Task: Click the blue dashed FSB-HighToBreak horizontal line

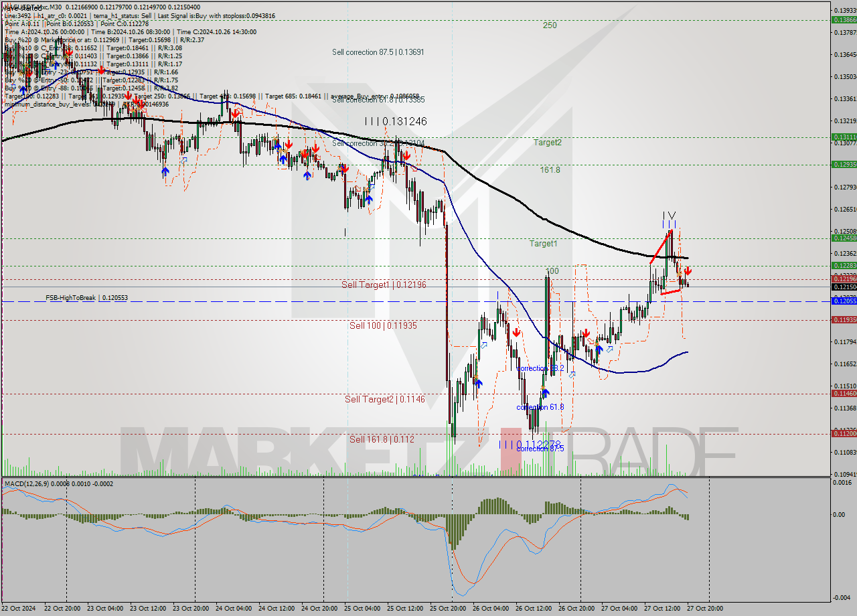Action: (415, 301)
